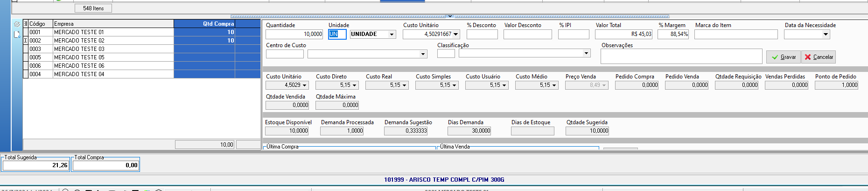Click the Vendas Perdidas value field

787,85
